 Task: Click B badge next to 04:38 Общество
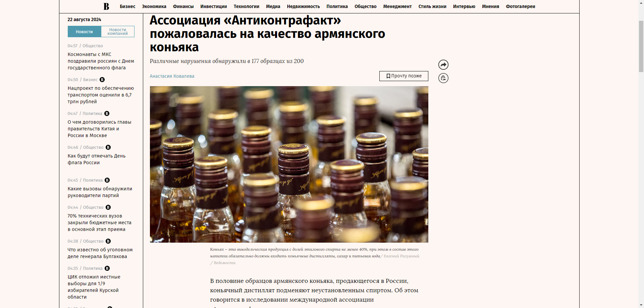(108, 241)
